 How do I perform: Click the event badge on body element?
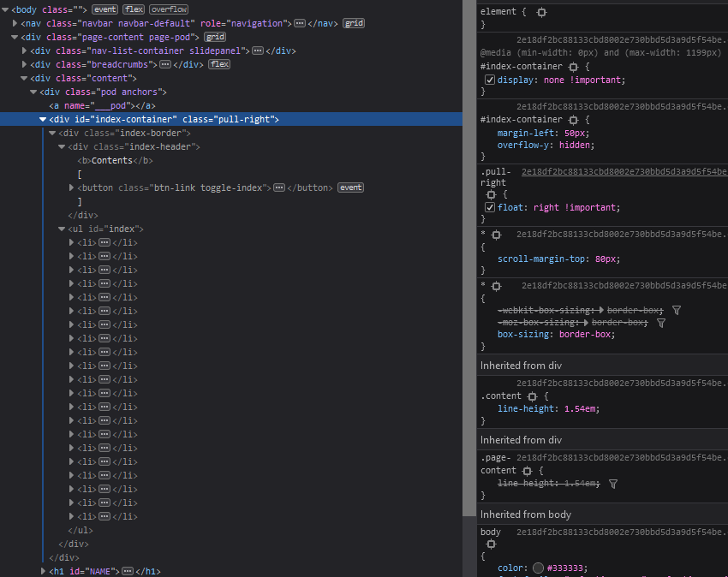(x=105, y=9)
